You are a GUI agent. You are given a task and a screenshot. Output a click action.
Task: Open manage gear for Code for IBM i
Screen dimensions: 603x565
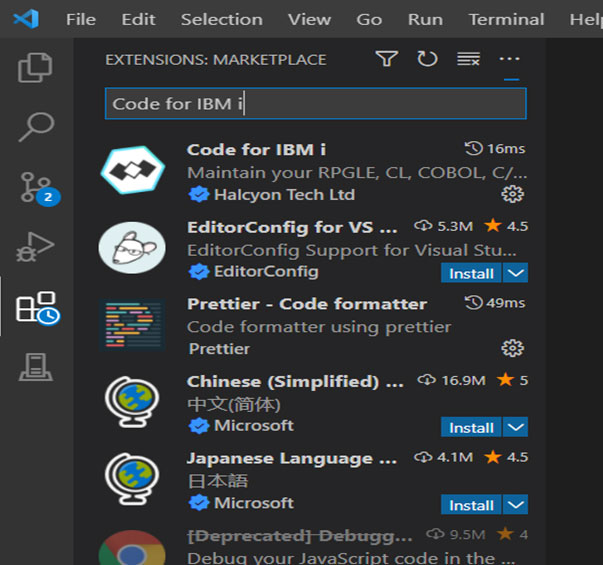[x=513, y=194]
